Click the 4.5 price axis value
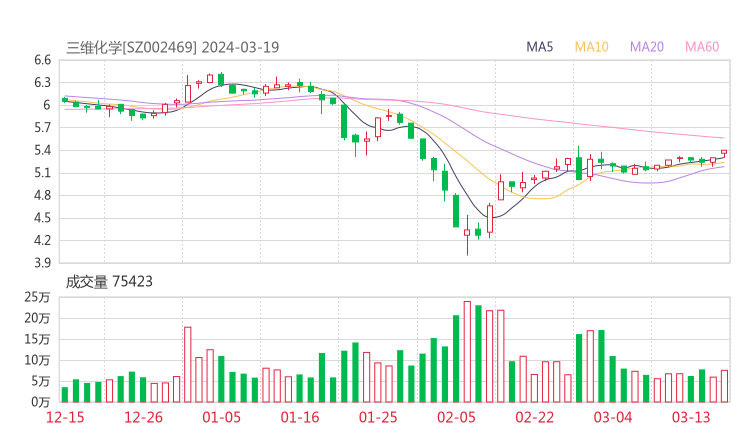This screenshot has width=740, height=440. [x=42, y=218]
